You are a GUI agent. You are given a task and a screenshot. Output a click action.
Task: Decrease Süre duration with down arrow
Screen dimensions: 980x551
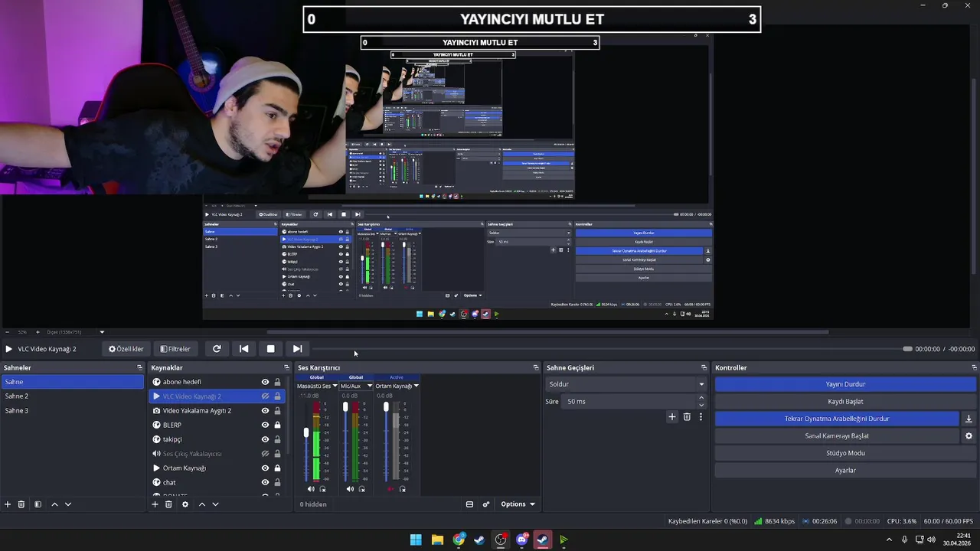(701, 405)
